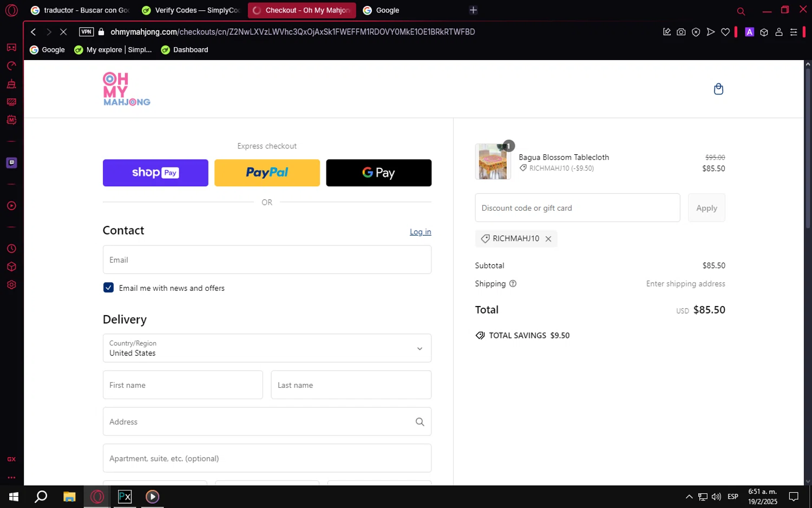Open Dashboard bookmark
The height and width of the screenshot is (508, 812).
point(185,50)
